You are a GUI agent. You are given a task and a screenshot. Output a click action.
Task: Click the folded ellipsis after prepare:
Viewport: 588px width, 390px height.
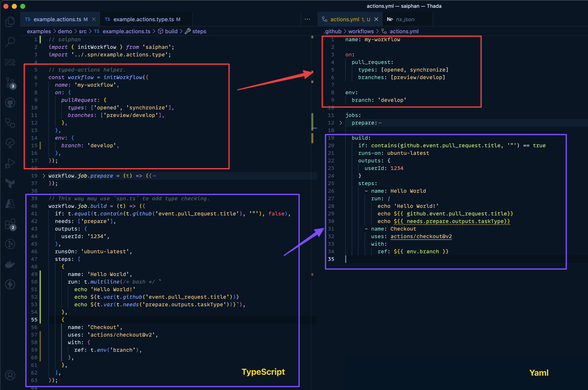tap(380, 123)
